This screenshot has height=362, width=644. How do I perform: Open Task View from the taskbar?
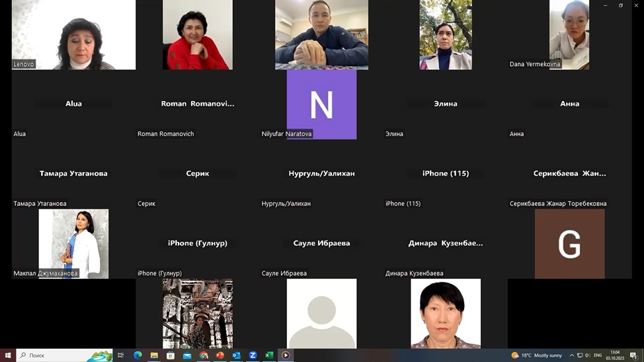[x=121, y=355]
